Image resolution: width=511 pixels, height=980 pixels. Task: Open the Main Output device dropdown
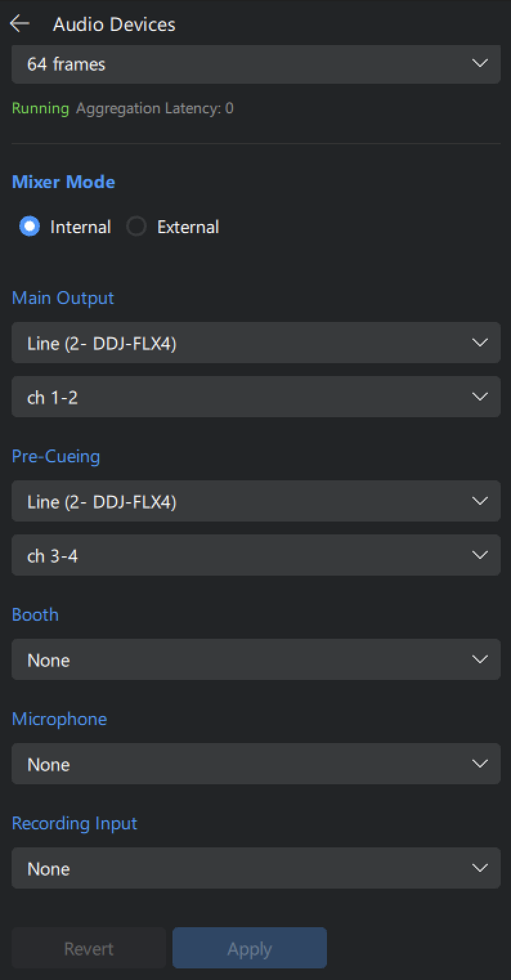tap(256, 343)
